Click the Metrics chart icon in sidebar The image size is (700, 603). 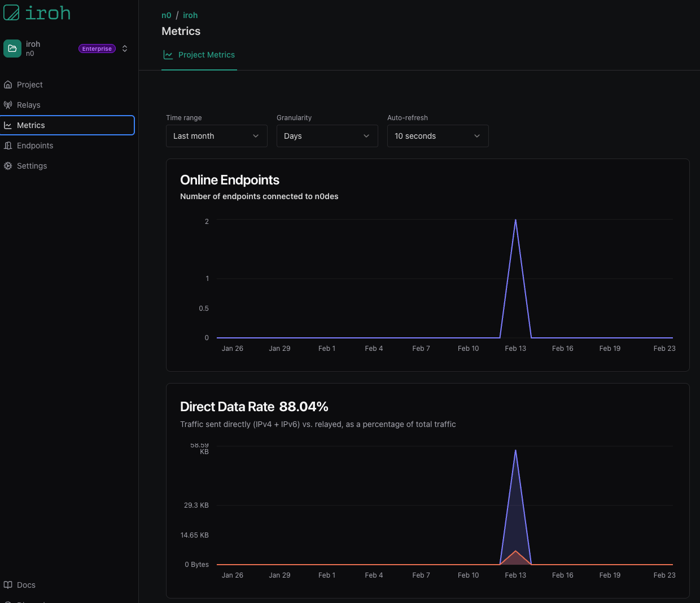click(x=8, y=125)
